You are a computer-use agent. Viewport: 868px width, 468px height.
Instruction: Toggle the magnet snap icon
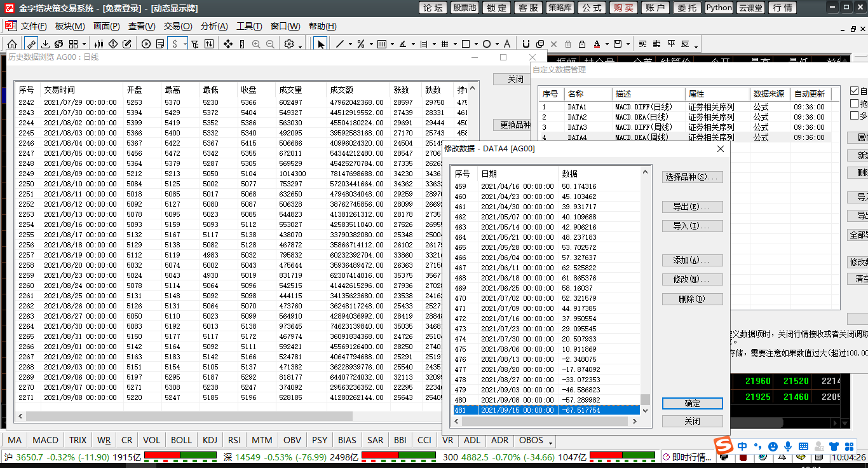pos(526,44)
